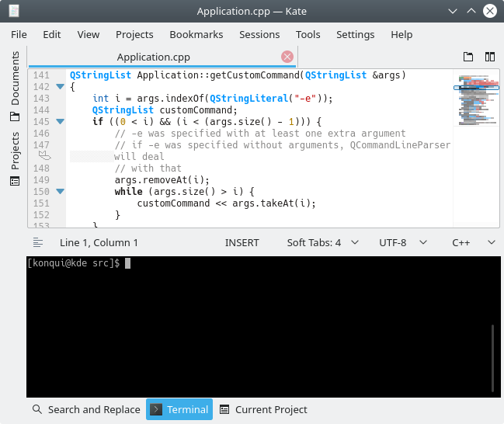
Task: Click line number 149 in the gutter
Action: click(41, 180)
